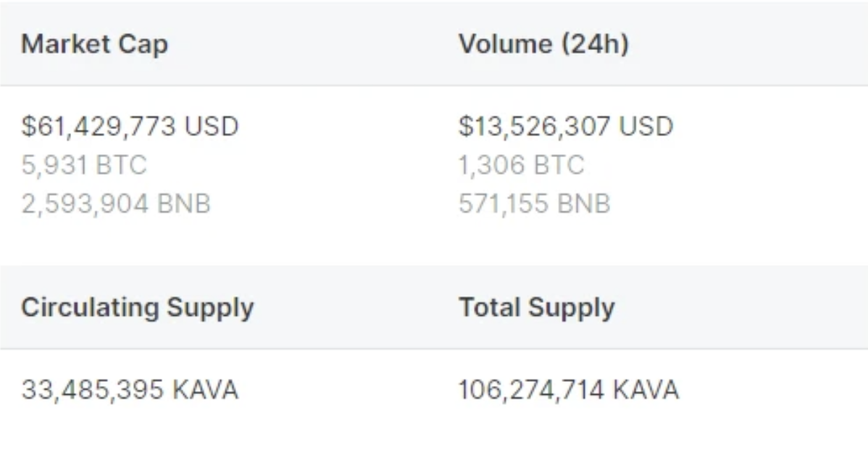The image size is (868, 452).
Task: Click the KAVA unit beside total supply
Action: click(x=646, y=390)
